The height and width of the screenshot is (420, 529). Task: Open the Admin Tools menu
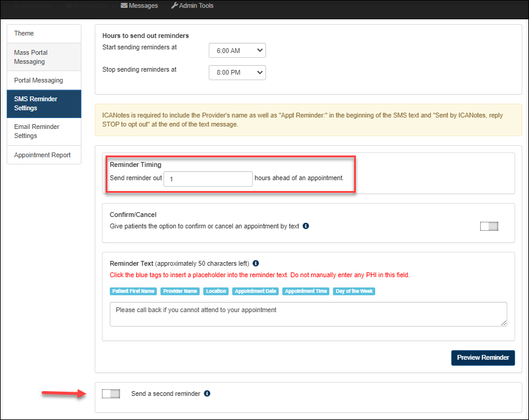[192, 5]
